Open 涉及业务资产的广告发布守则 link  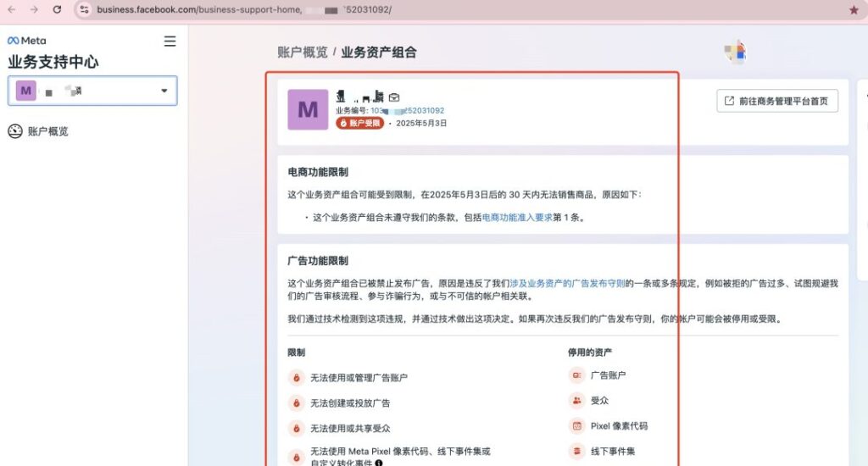[x=567, y=283]
